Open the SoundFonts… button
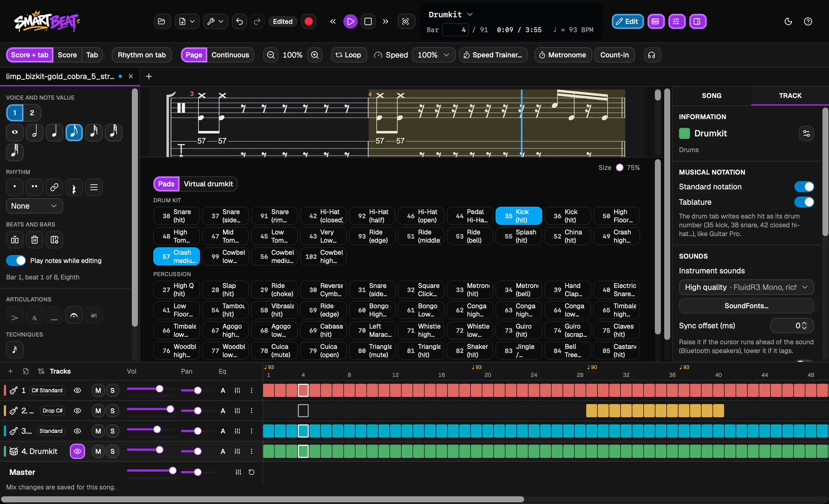829x504 pixels. tap(746, 306)
